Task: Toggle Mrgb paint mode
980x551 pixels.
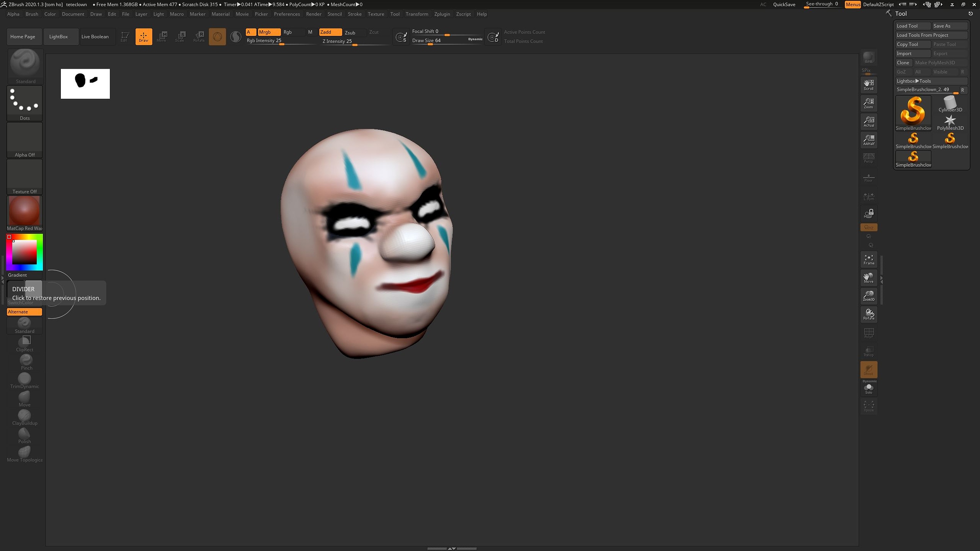Action: pos(269,32)
